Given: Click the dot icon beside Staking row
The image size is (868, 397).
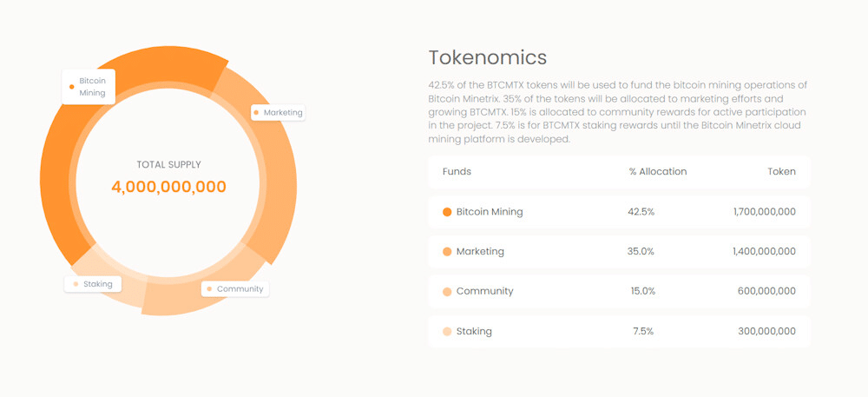Looking at the screenshot, I should pyautogui.click(x=447, y=332).
